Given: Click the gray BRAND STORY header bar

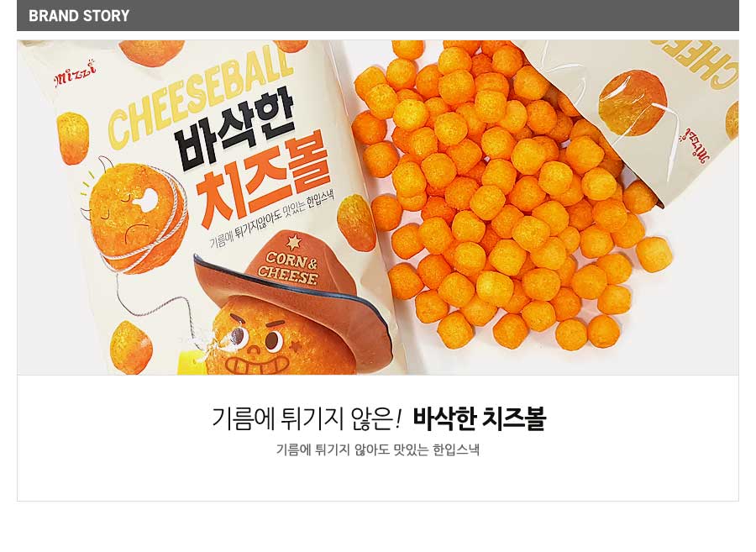Looking at the screenshot, I should tap(377, 15).
